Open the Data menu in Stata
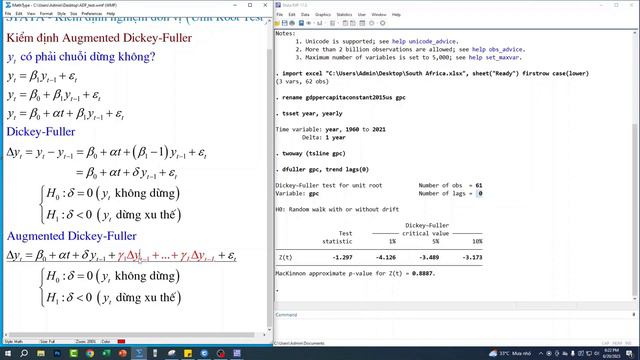Image resolution: width=640 pixels, height=360 pixels. pyautogui.click(x=305, y=15)
